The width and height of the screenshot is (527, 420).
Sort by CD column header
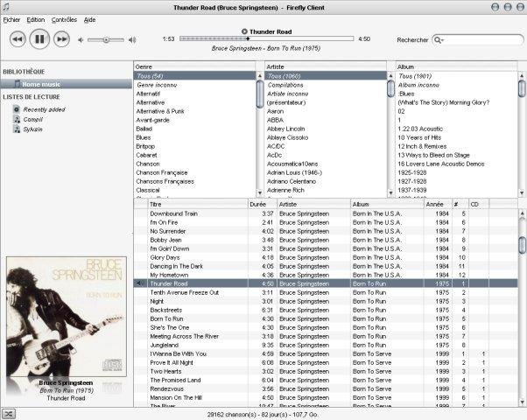(479, 204)
